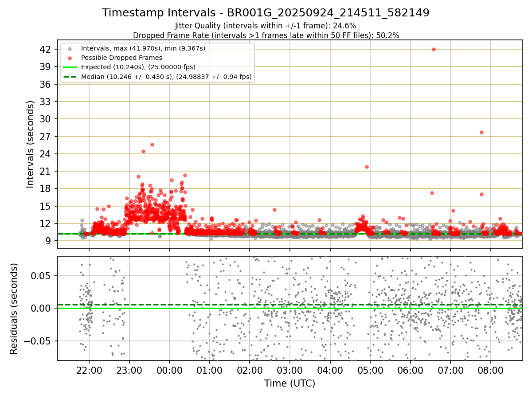Viewport: 532px width, 399px height.
Task: Click the y-axis tick label '24'
Action: pyautogui.click(x=46, y=154)
